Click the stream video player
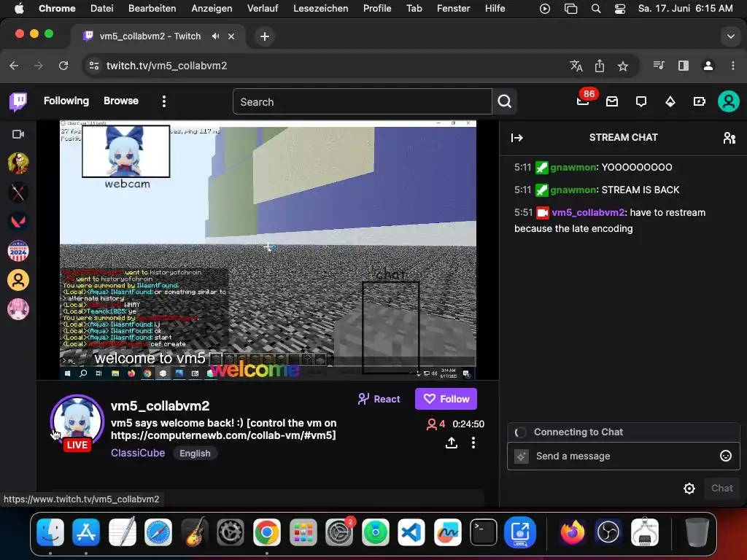The height and width of the screenshot is (560, 747). click(268, 250)
